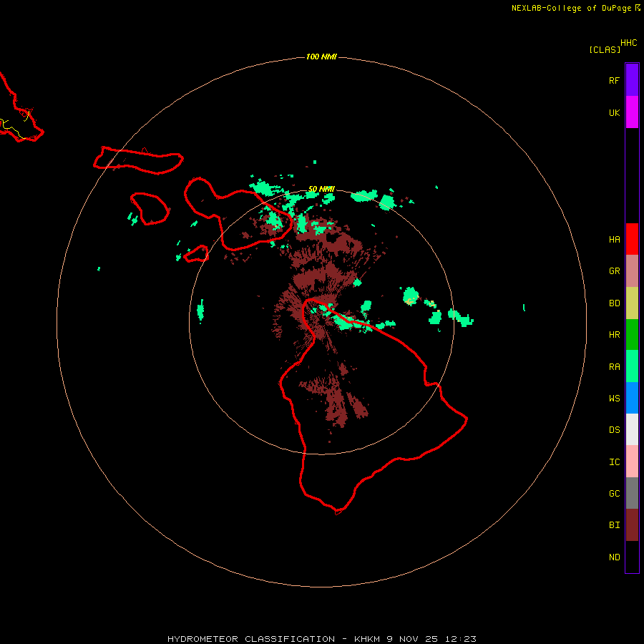Screen dimensions: 644x644
Task: Click the 50 NMI range ring label
Action: 321,189
